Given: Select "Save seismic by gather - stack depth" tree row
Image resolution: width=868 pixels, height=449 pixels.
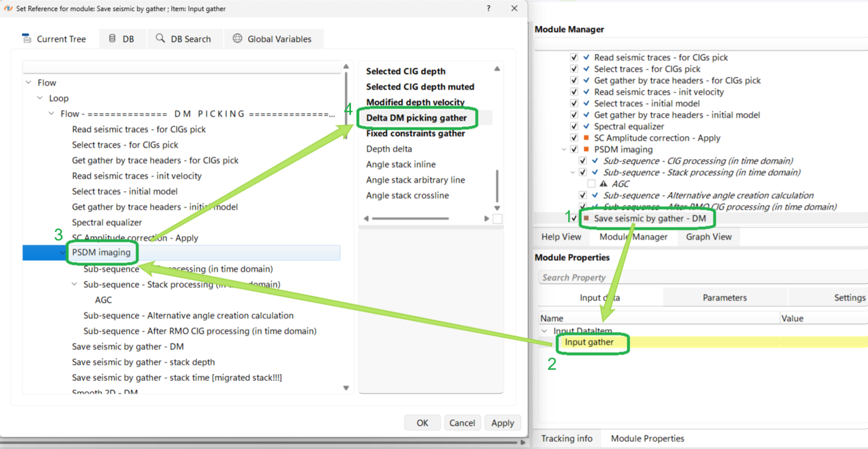Looking at the screenshot, I should 144,362.
